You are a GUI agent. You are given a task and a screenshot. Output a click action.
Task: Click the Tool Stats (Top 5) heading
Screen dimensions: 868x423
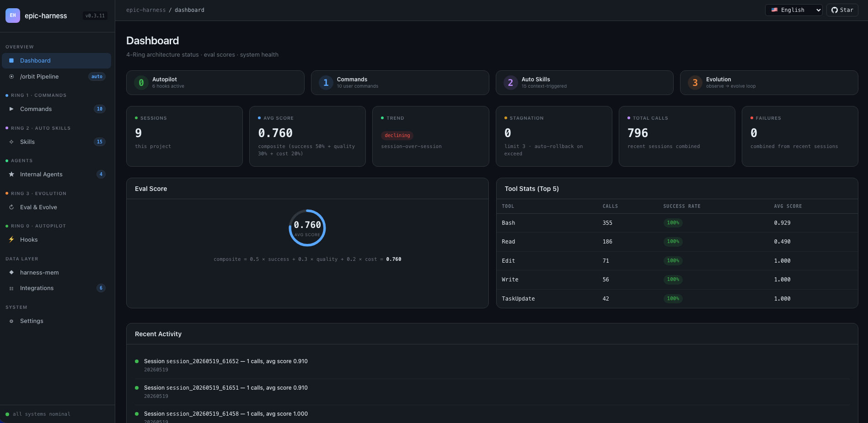click(532, 189)
